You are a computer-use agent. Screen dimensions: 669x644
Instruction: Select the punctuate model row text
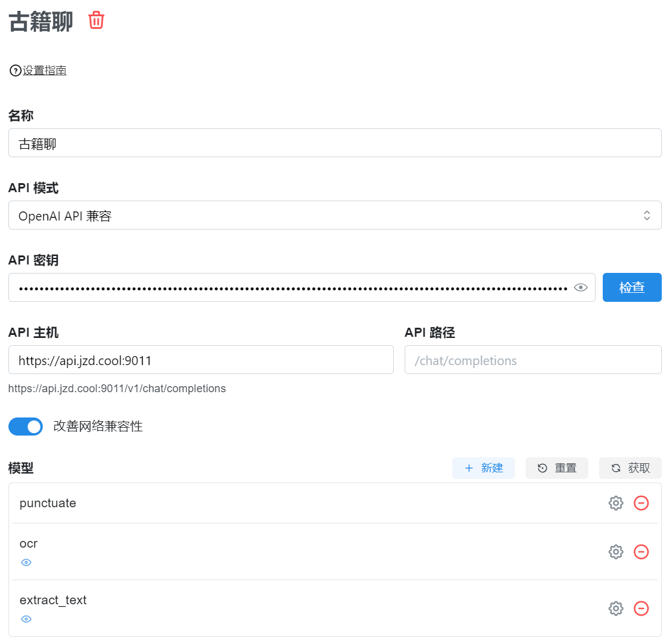[48, 503]
